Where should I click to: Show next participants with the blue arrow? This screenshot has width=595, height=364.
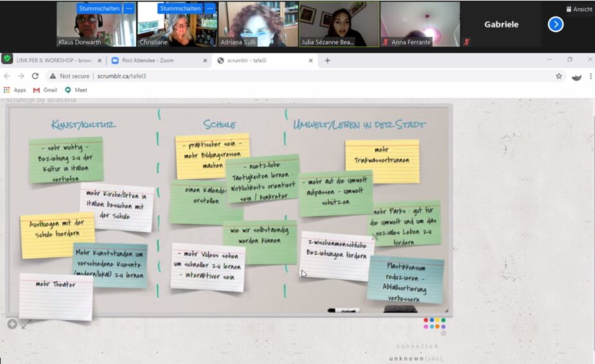tap(555, 24)
